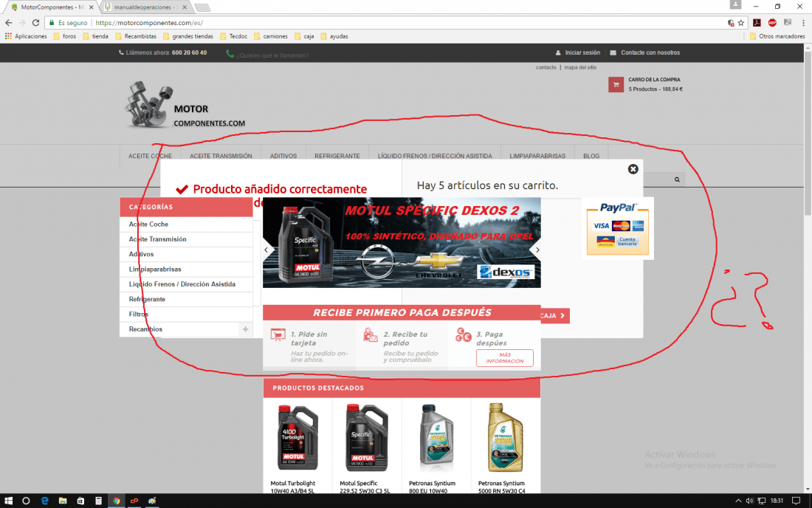Close the product added popup

633,169
